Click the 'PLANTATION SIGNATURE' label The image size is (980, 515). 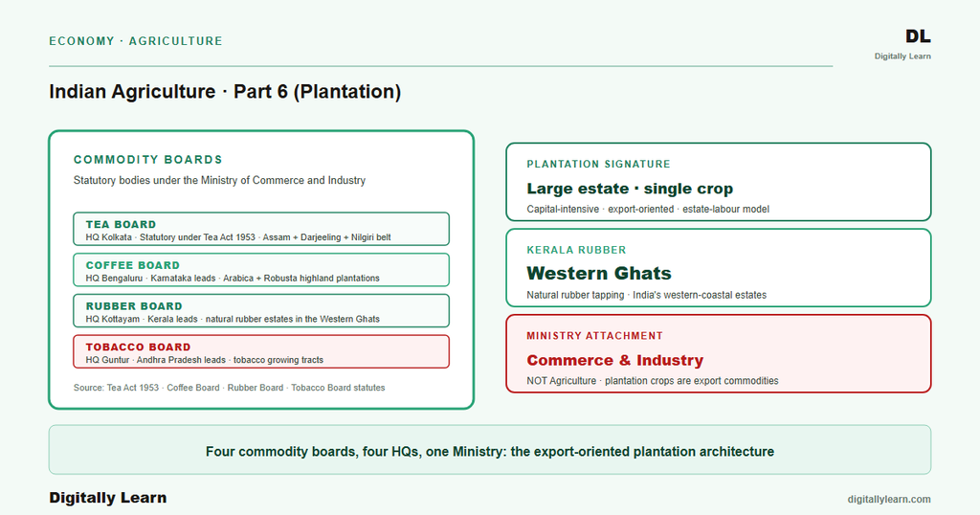[x=599, y=164]
